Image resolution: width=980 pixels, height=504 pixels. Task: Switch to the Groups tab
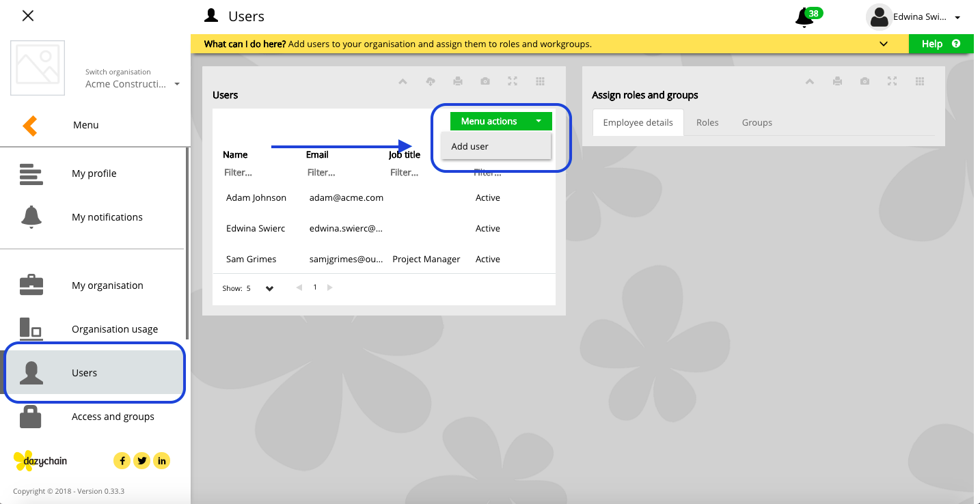757,122
